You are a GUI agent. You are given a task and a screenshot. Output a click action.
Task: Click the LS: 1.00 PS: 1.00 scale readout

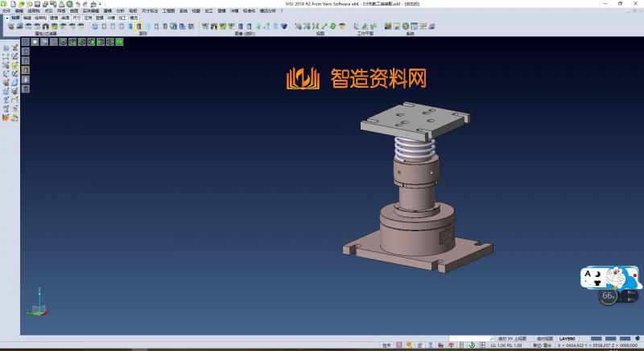(x=506, y=345)
